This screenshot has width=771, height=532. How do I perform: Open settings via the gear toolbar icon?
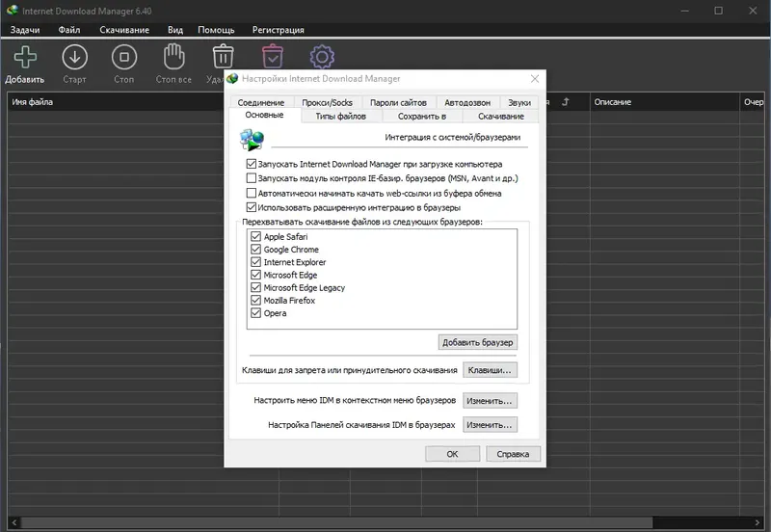322,57
